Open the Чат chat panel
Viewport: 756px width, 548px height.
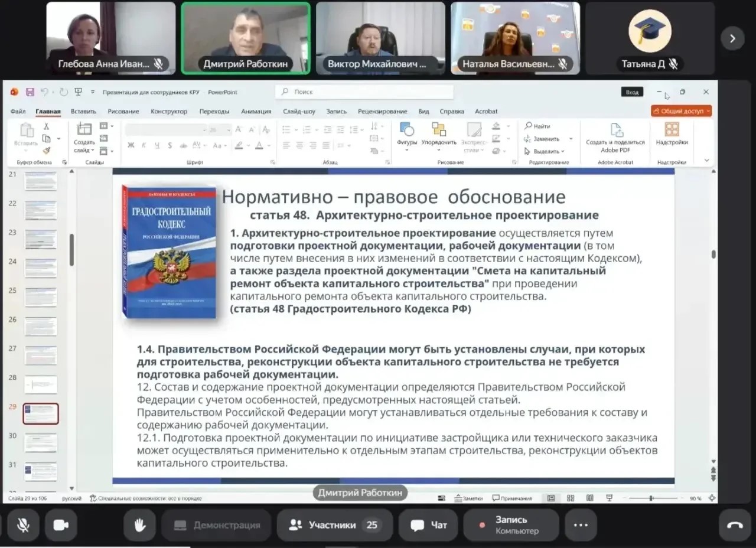click(429, 525)
